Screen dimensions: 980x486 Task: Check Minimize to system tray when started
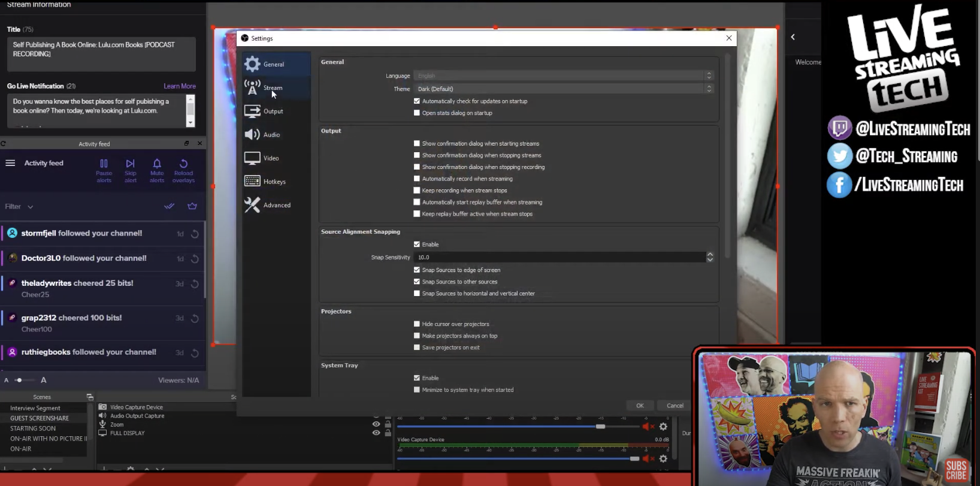tap(417, 390)
